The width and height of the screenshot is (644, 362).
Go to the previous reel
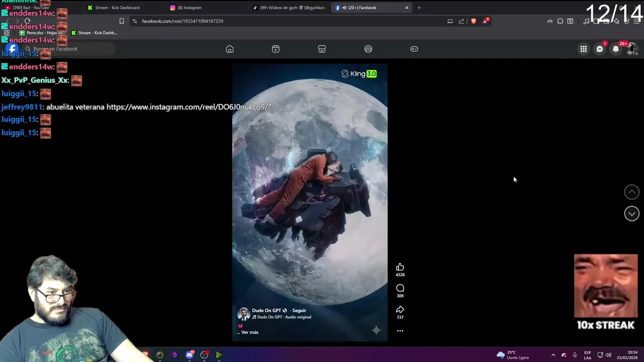[631, 192]
